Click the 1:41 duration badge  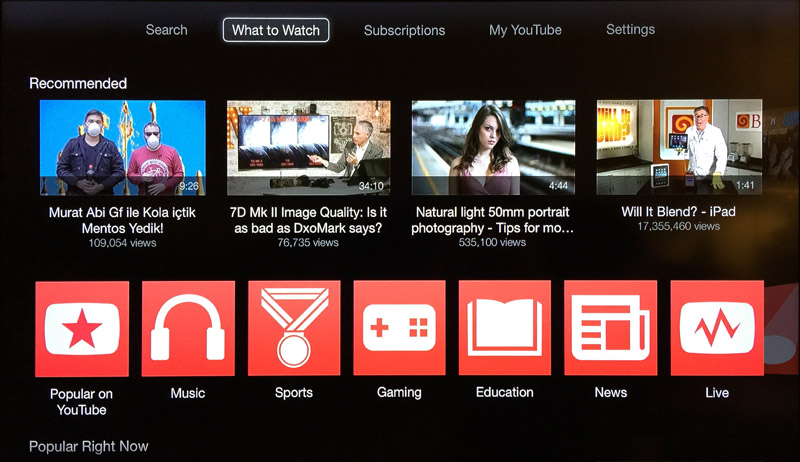[745, 185]
